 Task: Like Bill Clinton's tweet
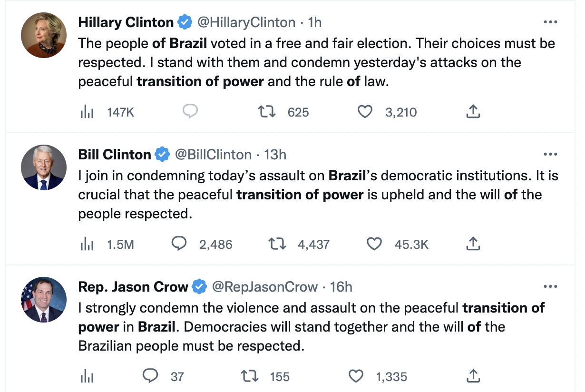coord(374,244)
